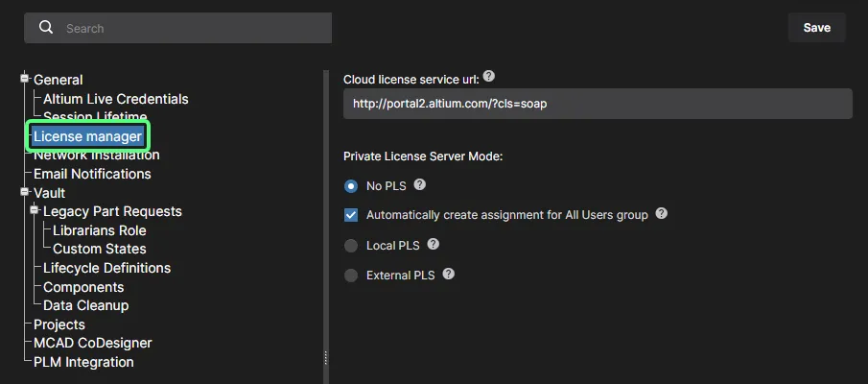The width and height of the screenshot is (868, 384).
Task: Click the search magnifier icon
Action: 46,28
